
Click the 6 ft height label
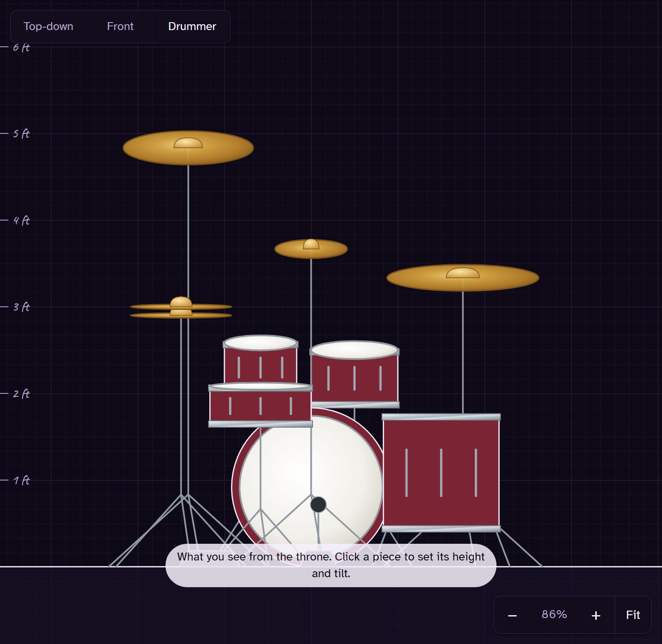[21, 48]
